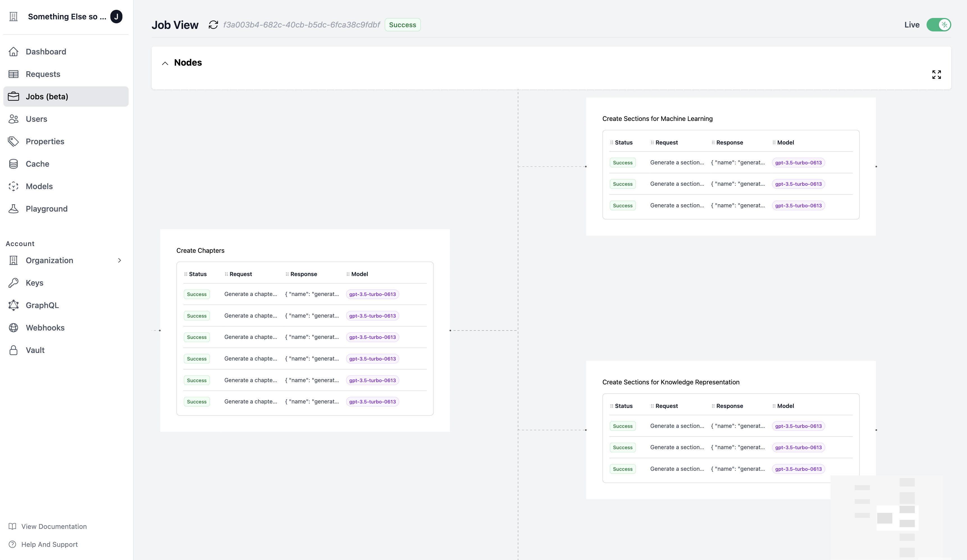This screenshot has height=560, width=967.
Task: Open the View Documentation link
Action: (x=54, y=526)
